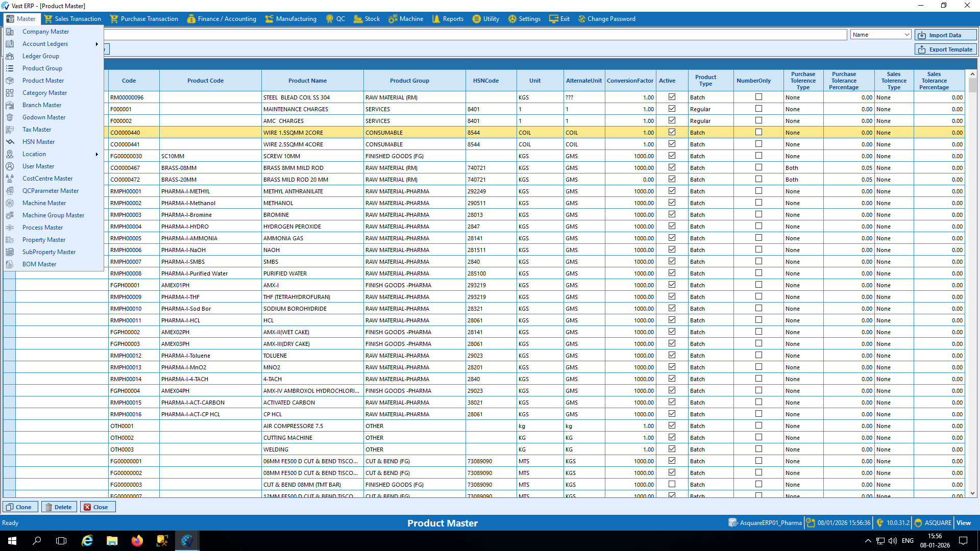Click the HSN Master icon in menu

click(x=10, y=142)
